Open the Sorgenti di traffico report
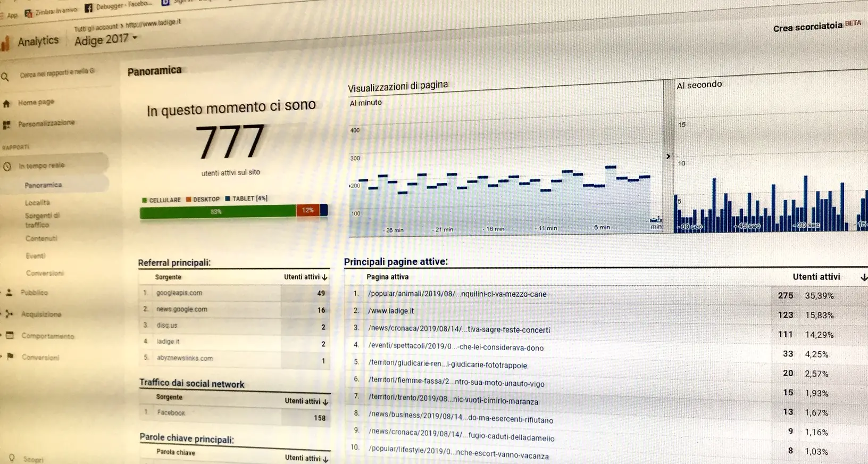The image size is (868, 464). coord(42,220)
